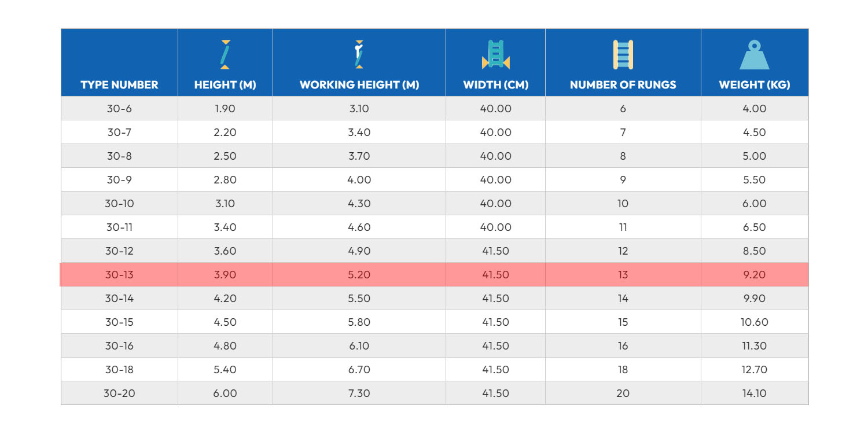Click the 30-18 type number cell
This screenshot has height=434, width=868.
[x=119, y=370]
